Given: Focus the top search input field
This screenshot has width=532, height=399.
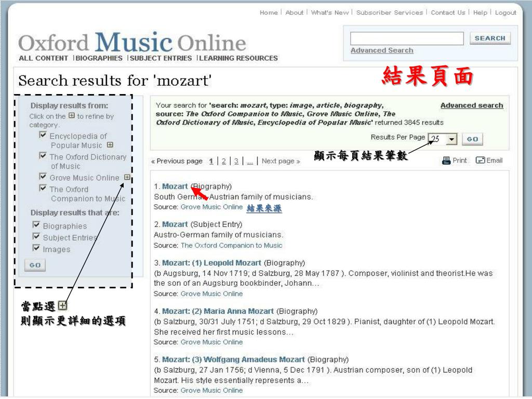Looking at the screenshot, I should tap(407, 38).
